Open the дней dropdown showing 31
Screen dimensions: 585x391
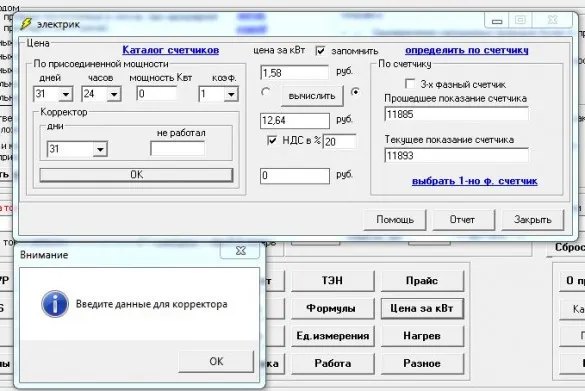pos(66,94)
